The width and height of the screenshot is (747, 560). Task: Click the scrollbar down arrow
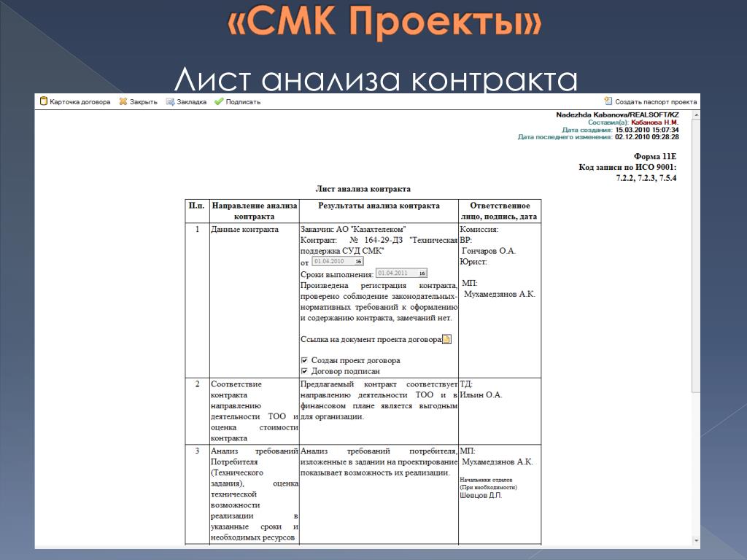click(696, 541)
